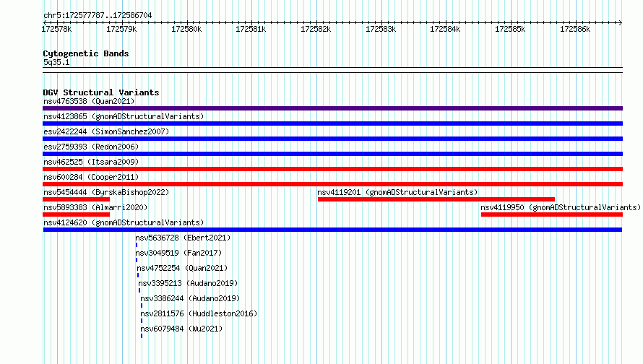Open the nsv4124620 gnomAD blue variant bar
Image resolution: width=643 pixels, height=364 pixels.
332,230
